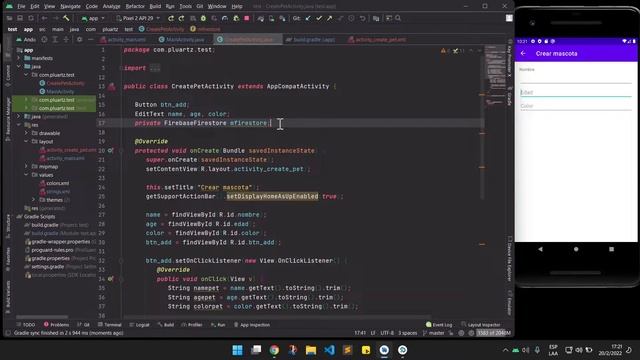Click the green Debug bug icon

coord(203,18)
